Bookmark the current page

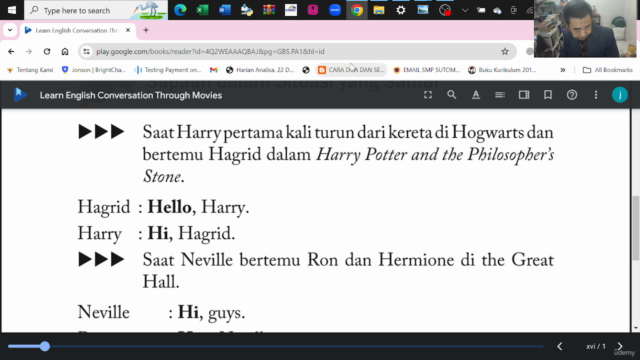point(548,95)
